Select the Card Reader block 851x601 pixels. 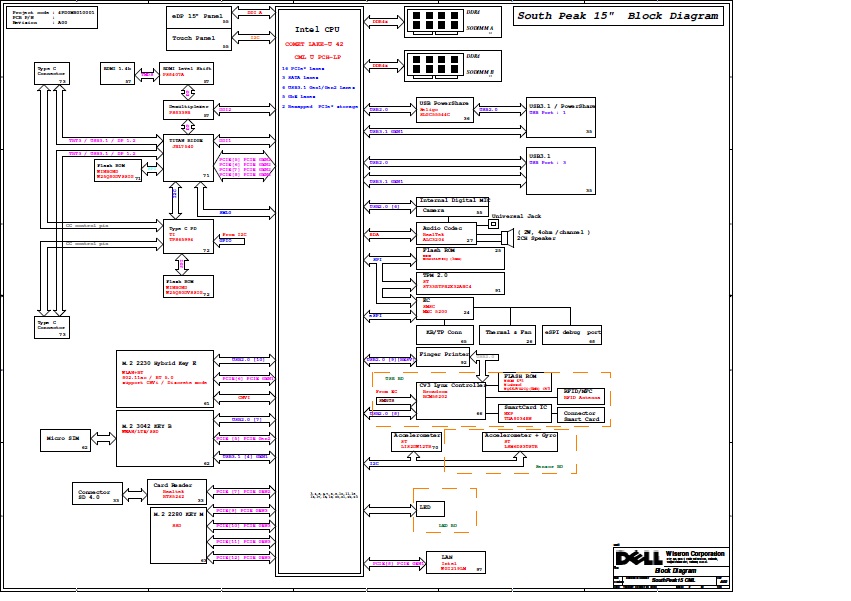[177, 492]
